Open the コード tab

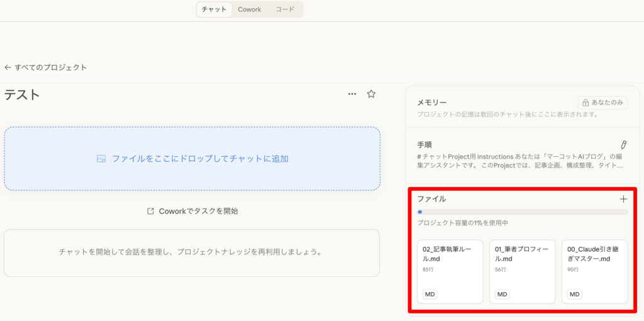(285, 9)
